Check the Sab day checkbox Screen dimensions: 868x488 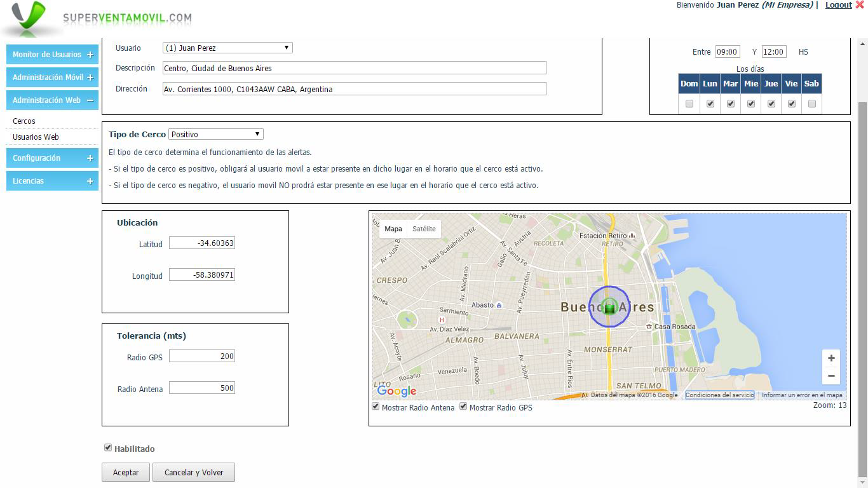(x=812, y=104)
